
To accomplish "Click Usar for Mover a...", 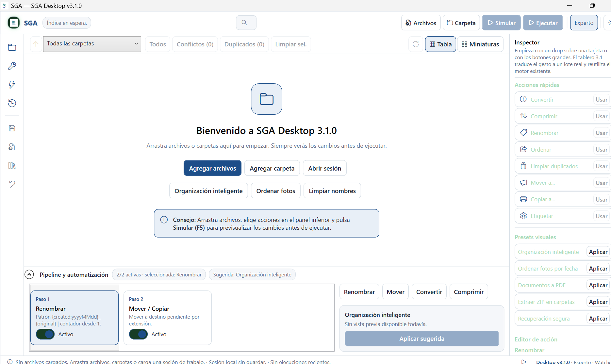I will pyautogui.click(x=601, y=183).
